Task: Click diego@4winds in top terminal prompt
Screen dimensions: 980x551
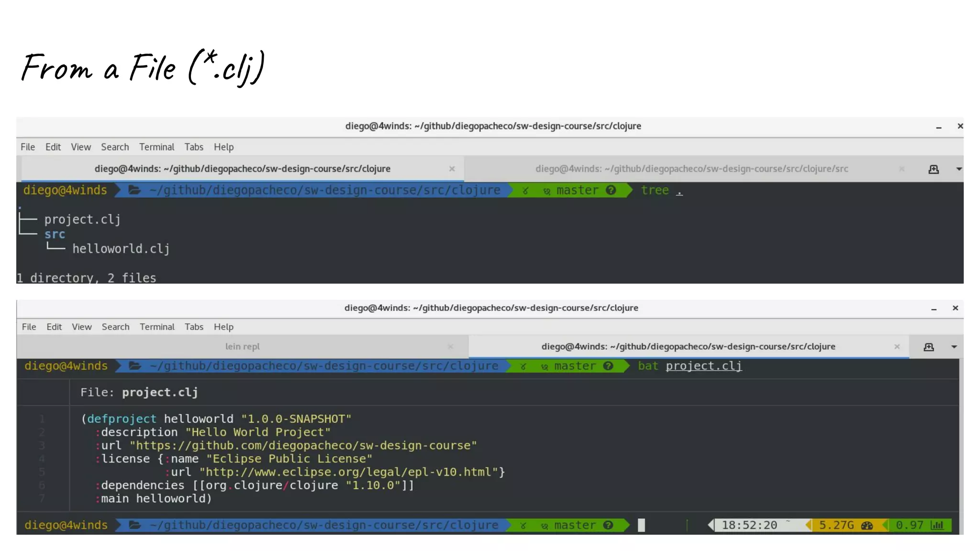Action: tap(65, 190)
